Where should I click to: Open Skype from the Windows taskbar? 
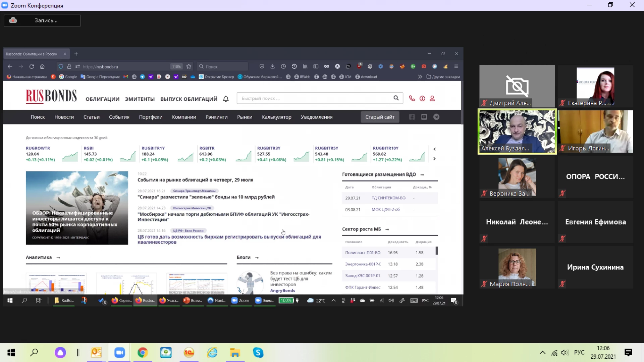[x=258, y=353]
